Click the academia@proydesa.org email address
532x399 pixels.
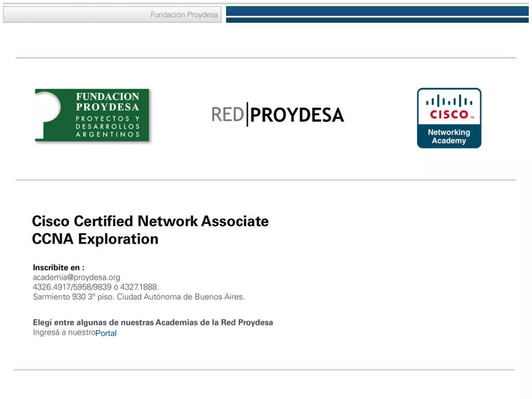(x=76, y=277)
